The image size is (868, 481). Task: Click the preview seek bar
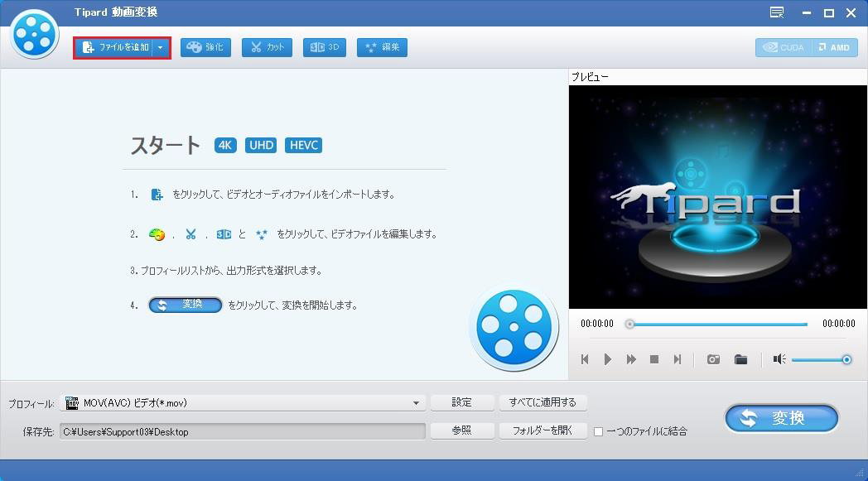(717, 325)
